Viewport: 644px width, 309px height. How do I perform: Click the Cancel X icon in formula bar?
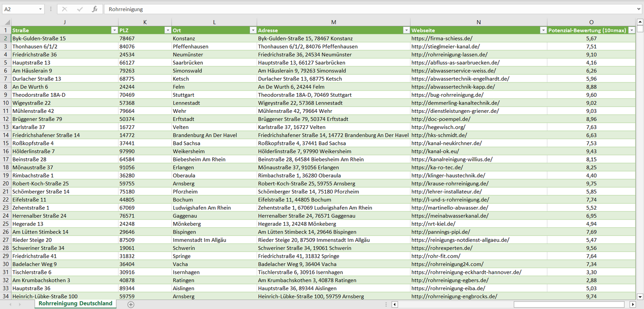(x=65, y=9)
